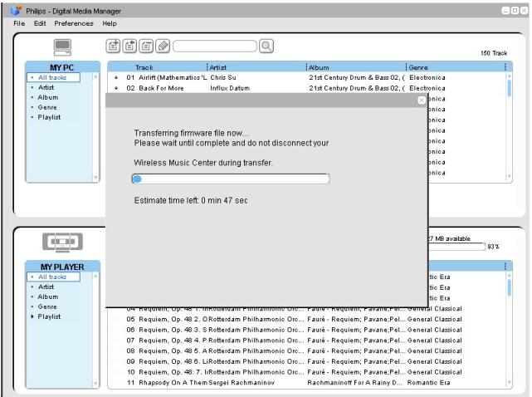Click the computer icon above MY PC

[62, 47]
